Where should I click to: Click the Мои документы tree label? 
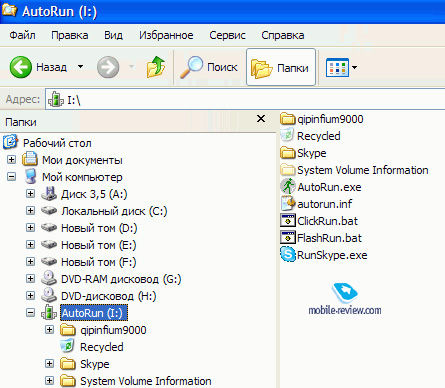(x=82, y=160)
